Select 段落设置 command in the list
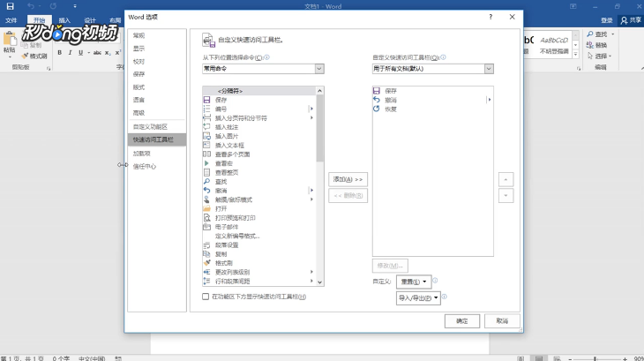Viewport: 644px width, 361px height. click(259, 244)
